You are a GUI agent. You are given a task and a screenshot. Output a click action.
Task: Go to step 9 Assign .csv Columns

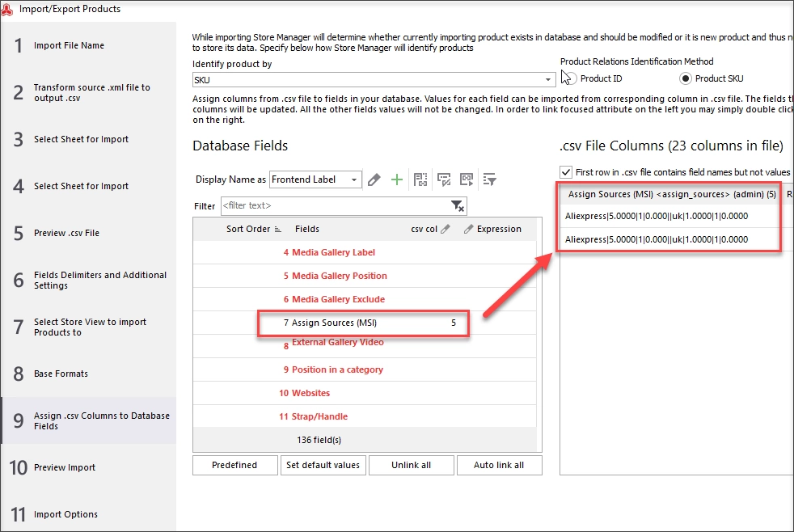pos(89,420)
